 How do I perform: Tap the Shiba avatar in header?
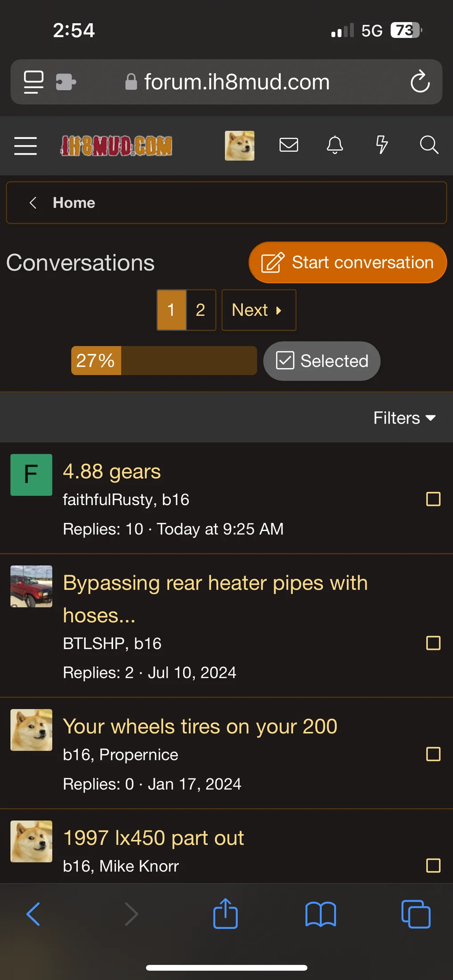[240, 146]
